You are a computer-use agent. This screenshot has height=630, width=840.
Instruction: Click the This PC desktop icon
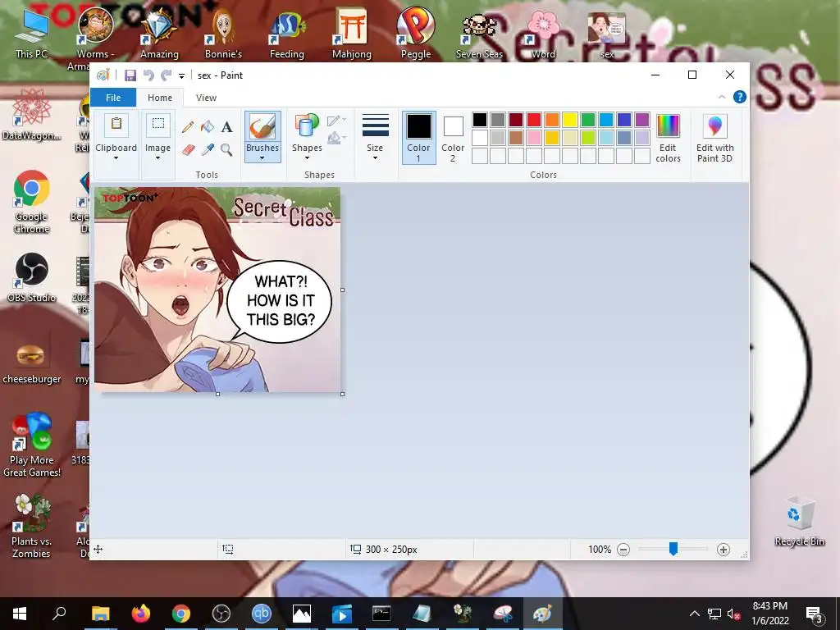[x=31, y=33]
